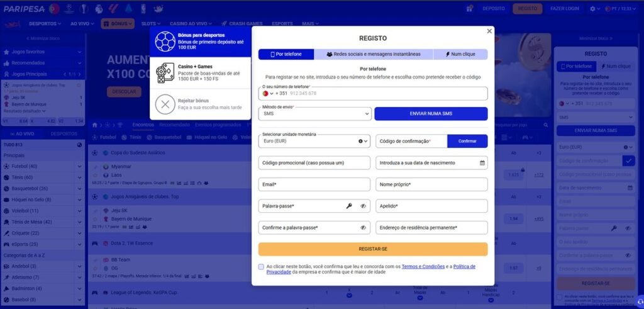
Task: Tick the Terms and Conditions agreement checkbox
Action: 261,267
